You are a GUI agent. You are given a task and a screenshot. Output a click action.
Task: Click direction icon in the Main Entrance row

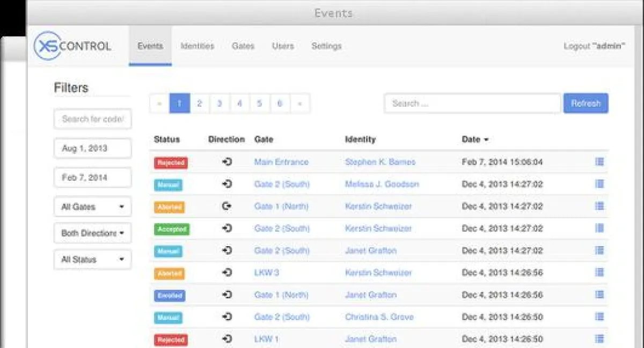tap(226, 162)
